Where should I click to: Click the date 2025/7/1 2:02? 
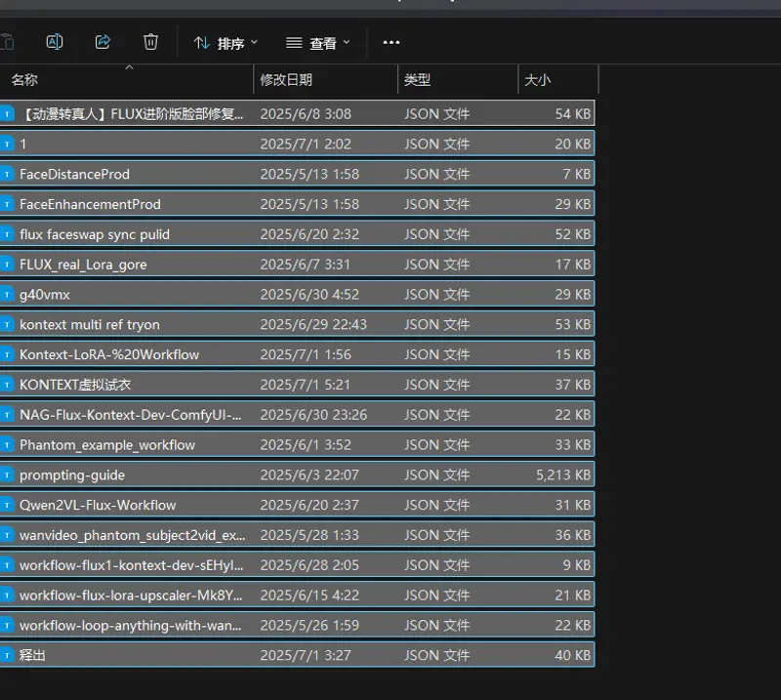pyautogui.click(x=306, y=144)
